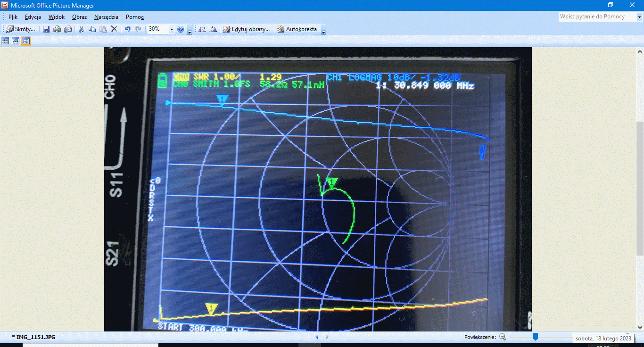Click the Edytuj obrazy button
644x347 pixels.
[247, 29]
